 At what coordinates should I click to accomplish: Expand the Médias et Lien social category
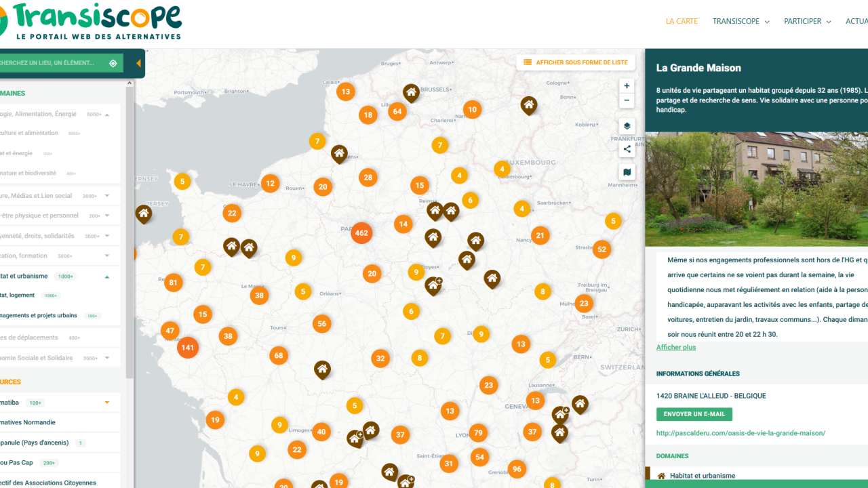click(107, 196)
